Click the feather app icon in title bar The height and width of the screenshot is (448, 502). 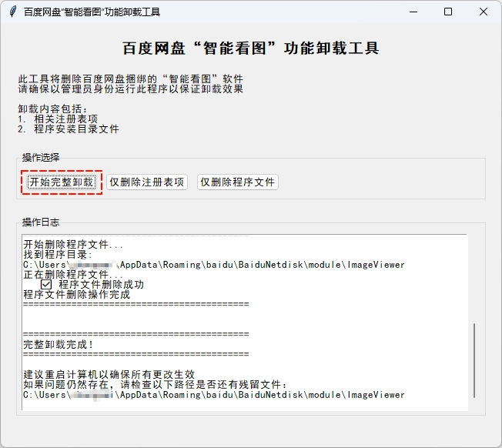click(x=12, y=12)
